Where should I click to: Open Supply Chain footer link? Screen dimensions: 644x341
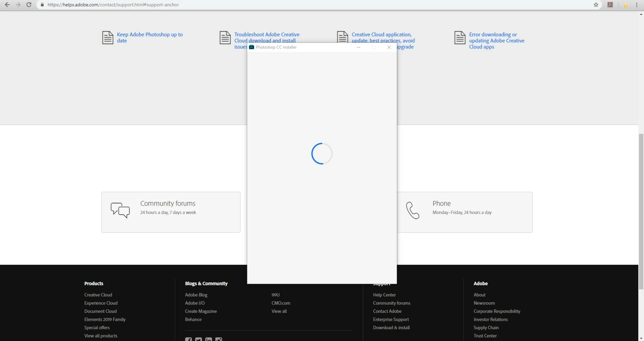click(486, 328)
